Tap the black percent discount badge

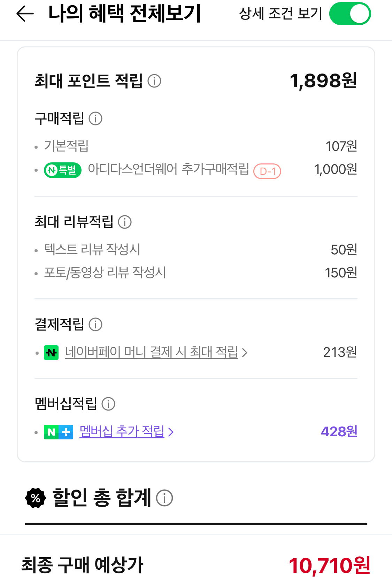coord(36,498)
